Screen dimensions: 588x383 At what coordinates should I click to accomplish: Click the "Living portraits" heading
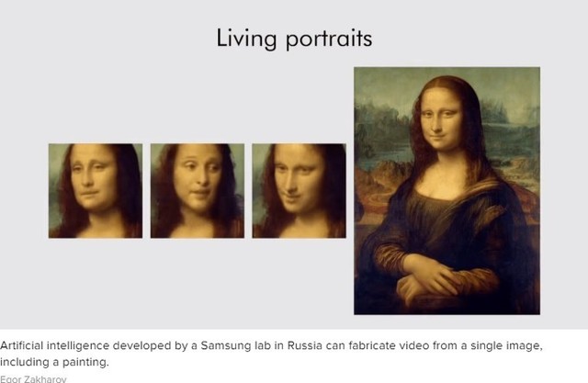[x=293, y=39]
